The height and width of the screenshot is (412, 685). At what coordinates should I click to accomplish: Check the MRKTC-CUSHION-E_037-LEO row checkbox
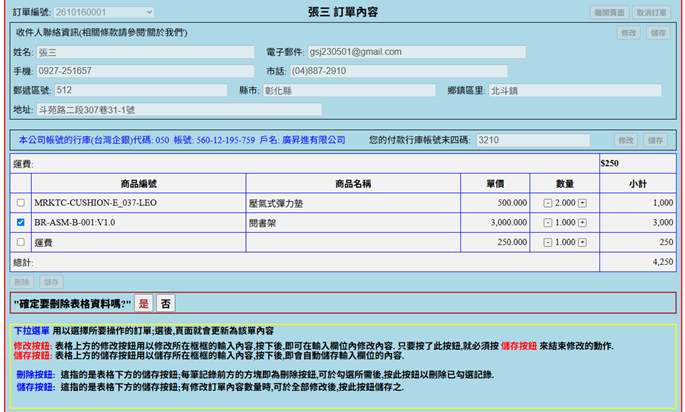[21, 203]
